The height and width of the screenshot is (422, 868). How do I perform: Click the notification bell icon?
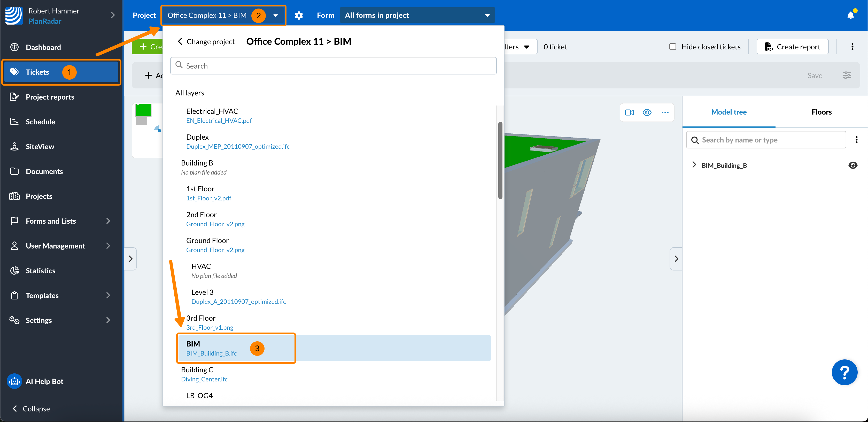(x=850, y=15)
